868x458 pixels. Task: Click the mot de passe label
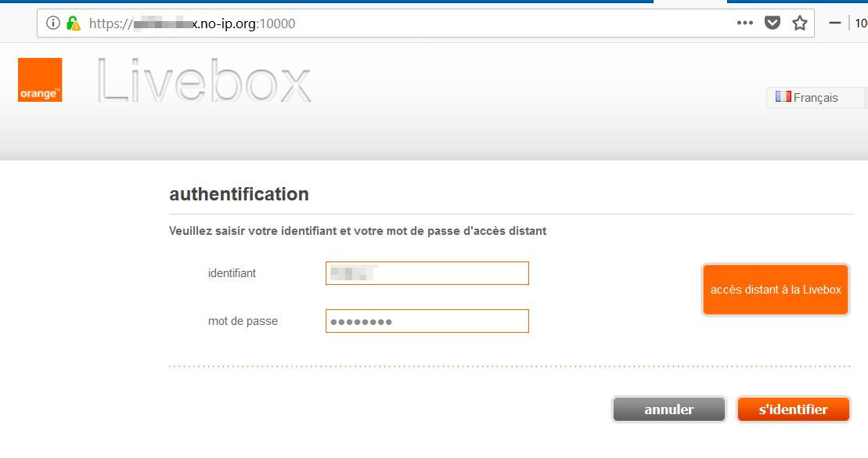click(x=243, y=321)
